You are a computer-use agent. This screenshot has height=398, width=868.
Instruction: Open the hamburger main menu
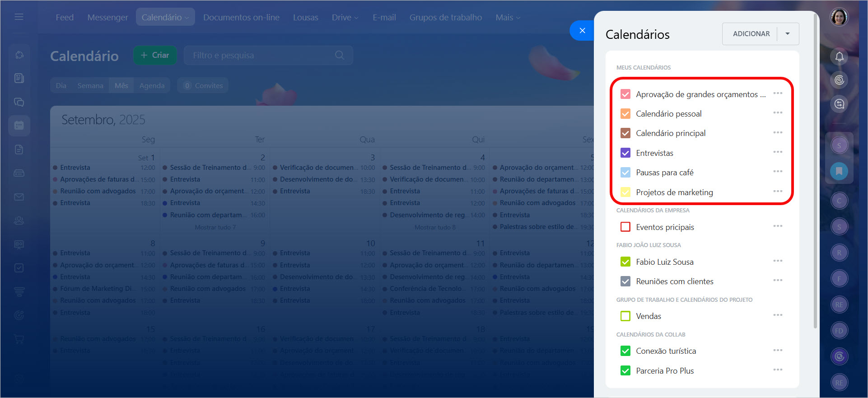pos(19,17)
